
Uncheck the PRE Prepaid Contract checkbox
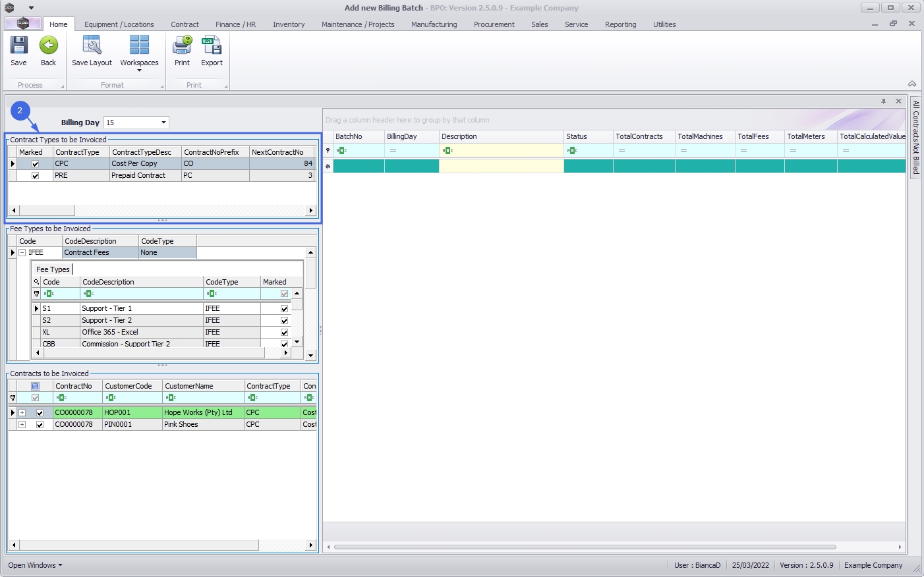tap(36, 176)
